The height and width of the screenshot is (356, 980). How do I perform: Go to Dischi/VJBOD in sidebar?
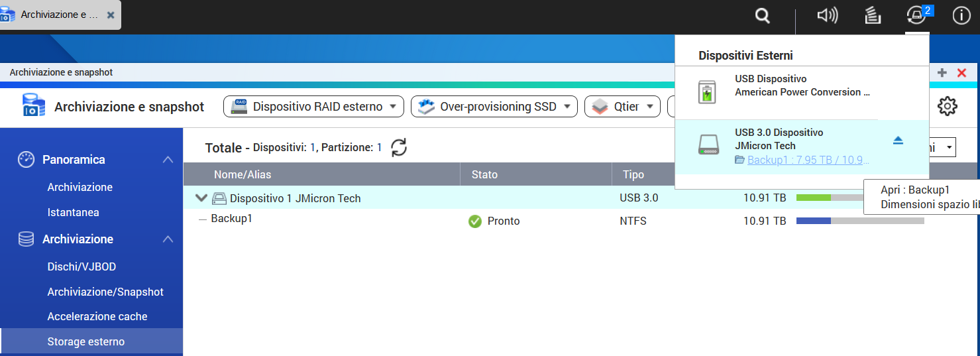click(x=82, y=267)
